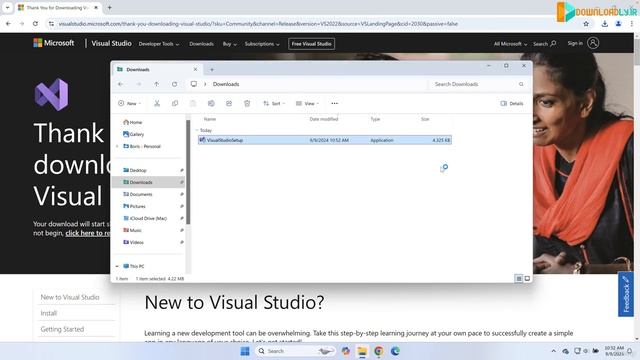Click the Install sidebar link on webpage
The image size is (640, 360).
point(49,313)
